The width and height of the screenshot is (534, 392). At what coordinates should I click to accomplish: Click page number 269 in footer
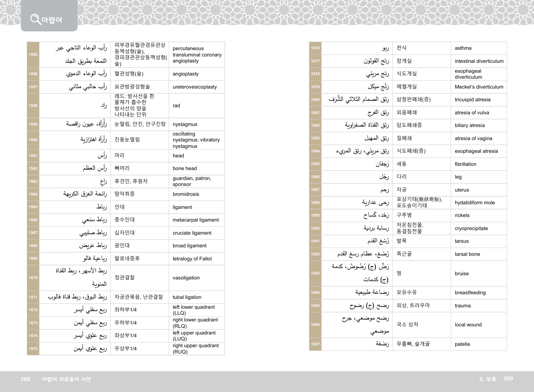508,378
